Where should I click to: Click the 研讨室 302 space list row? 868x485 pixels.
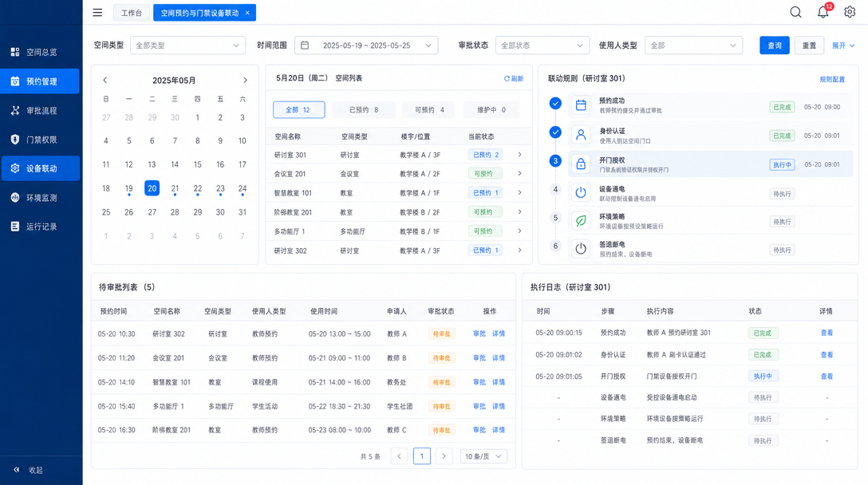(x=397, y=250)
